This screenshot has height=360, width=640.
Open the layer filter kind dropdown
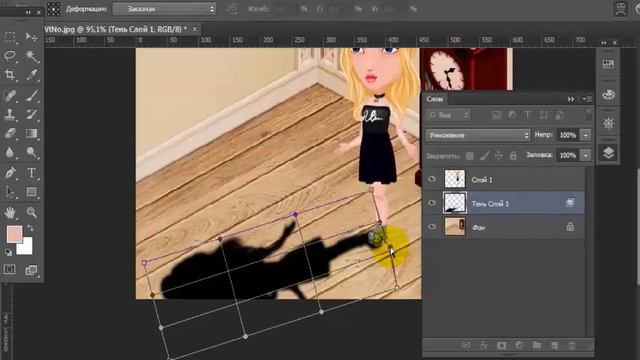(x=448, y=116)
